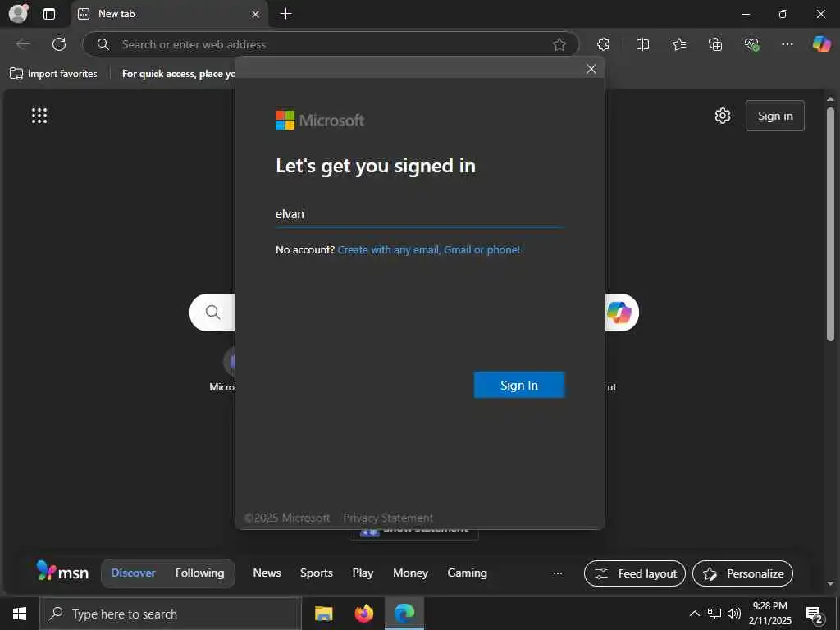
Task: Click Microsoft Edge taskbar icon
Action: coord(404,614)
